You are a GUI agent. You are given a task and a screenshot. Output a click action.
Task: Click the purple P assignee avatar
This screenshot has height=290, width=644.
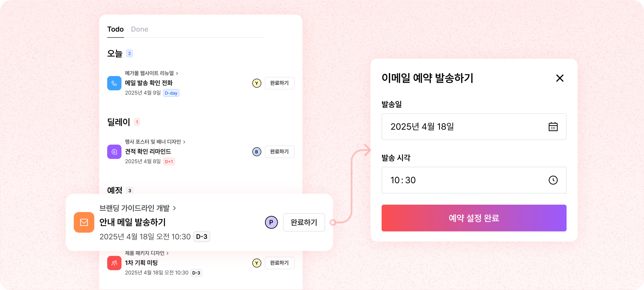(x=271, y=222)
